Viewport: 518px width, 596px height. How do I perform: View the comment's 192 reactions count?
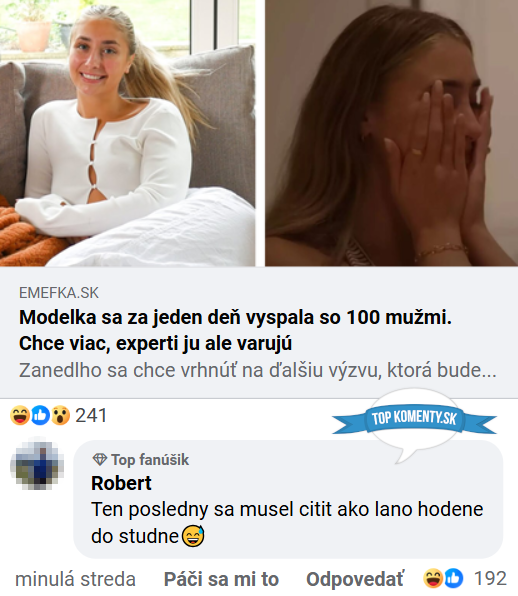pyautogui.click(x=490, y=579)
